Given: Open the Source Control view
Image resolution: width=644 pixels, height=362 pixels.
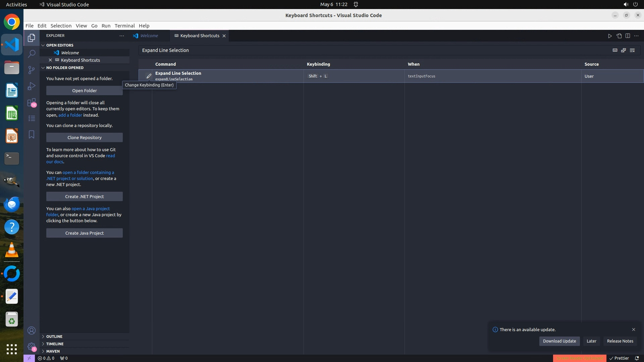Looking at the screenshot, I should tap(32, 70).
